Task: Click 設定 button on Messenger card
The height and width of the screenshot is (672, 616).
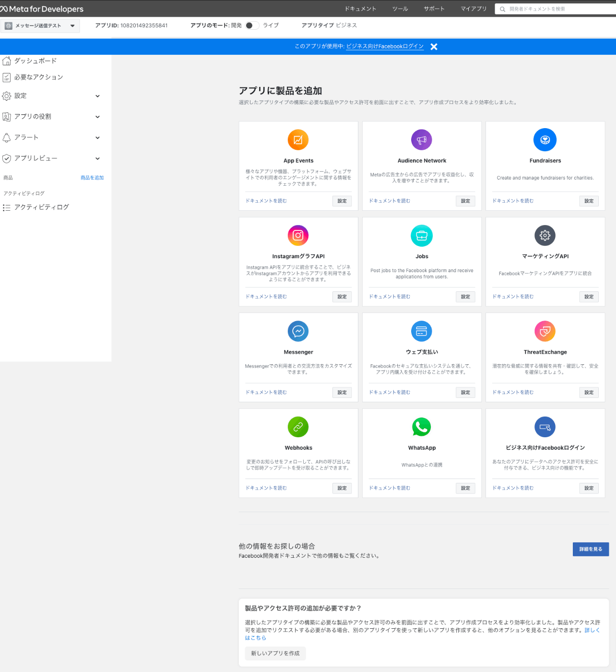Action: coord(342,393)
